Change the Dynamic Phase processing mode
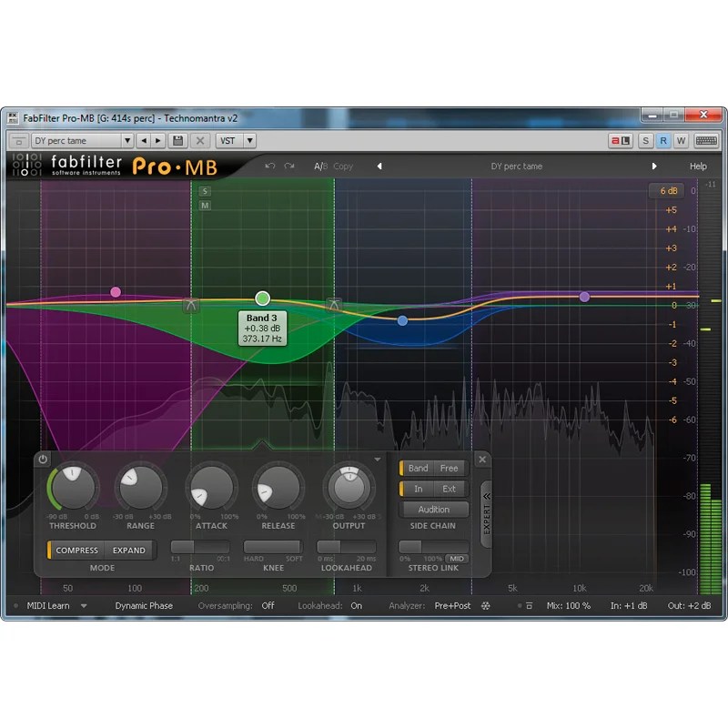 [144, 606]
